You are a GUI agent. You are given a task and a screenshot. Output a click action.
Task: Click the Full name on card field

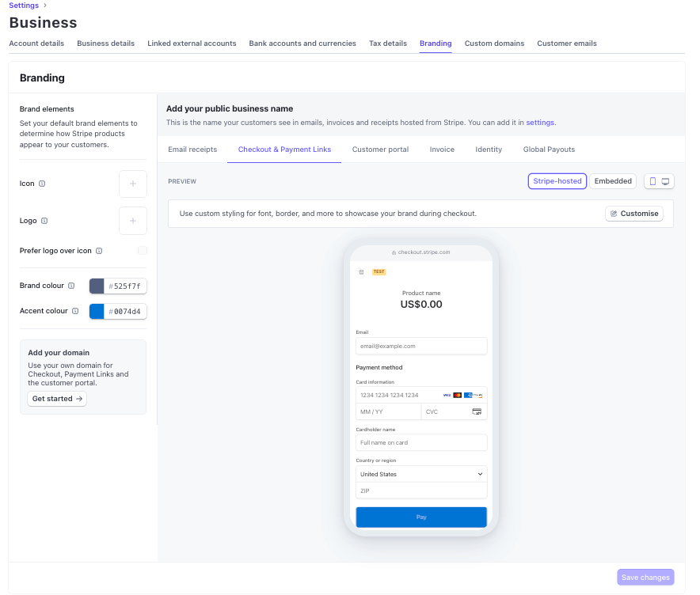pos(421,442)
